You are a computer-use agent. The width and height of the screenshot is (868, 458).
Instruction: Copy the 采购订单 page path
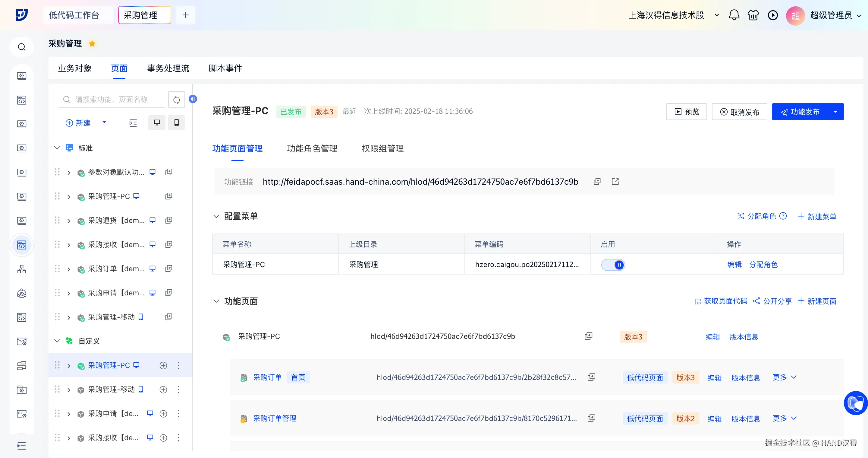tap(591, 377)
